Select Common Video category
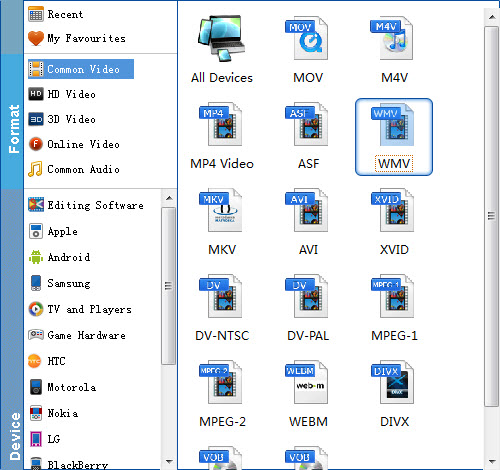The width and height of the screenshot is (500, 470). [x=81, y=69]
